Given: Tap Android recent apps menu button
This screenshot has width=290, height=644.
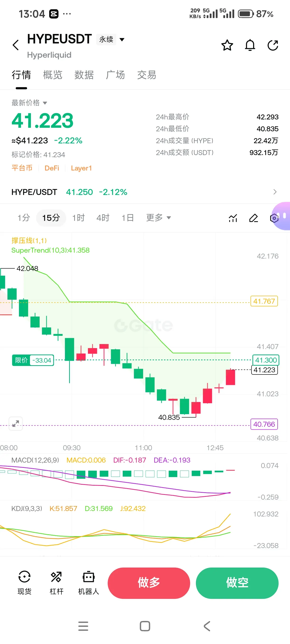Looking at the screenshot, I should pos(83,626).
